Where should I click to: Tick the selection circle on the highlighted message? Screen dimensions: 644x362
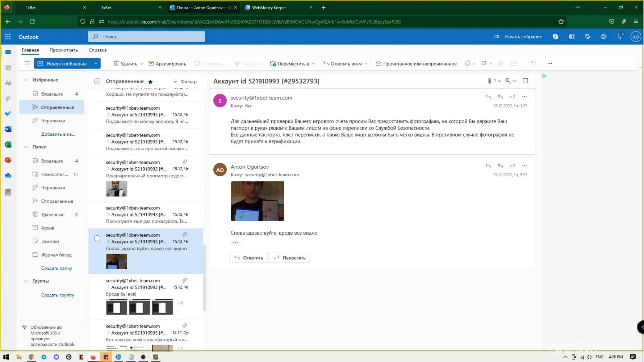click(x=97, y=238)
